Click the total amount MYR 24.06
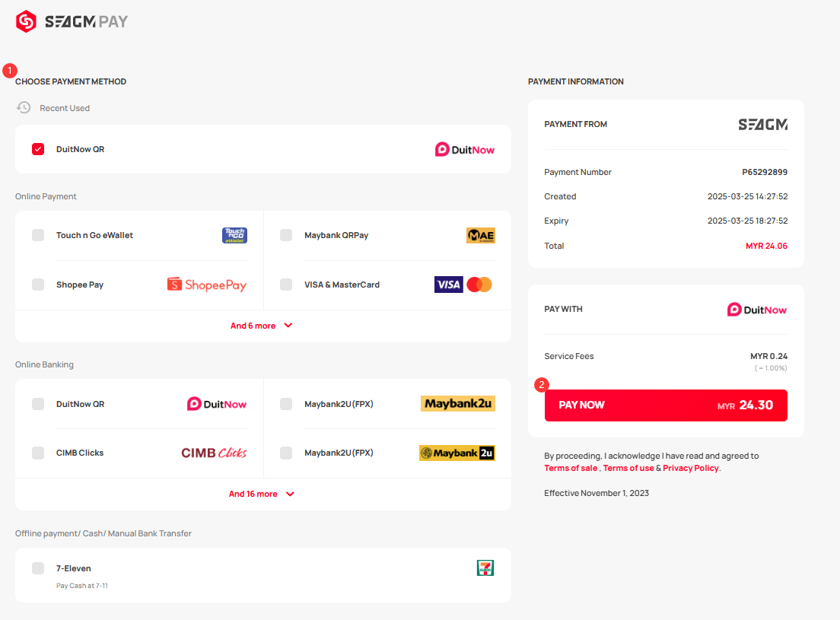Viewport: 840px width, 620px height. click(x=766, y=246)
